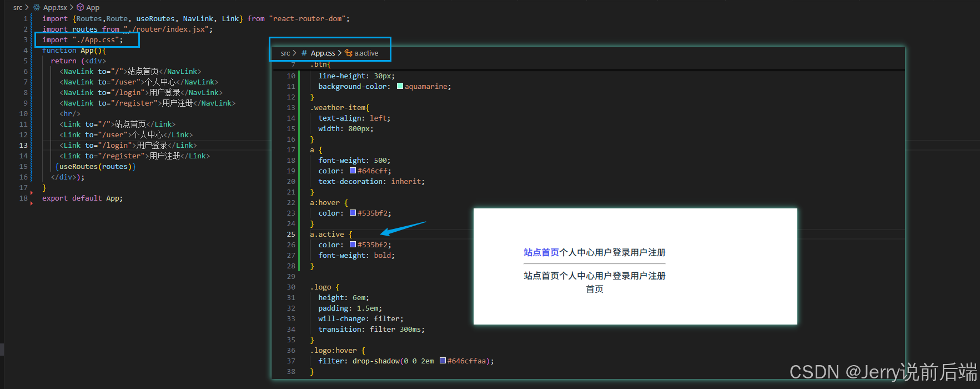Click the NavLink to="/register" line
This screenshot has height=389, width=980.
pyautogui.click(x=147, y=103)
